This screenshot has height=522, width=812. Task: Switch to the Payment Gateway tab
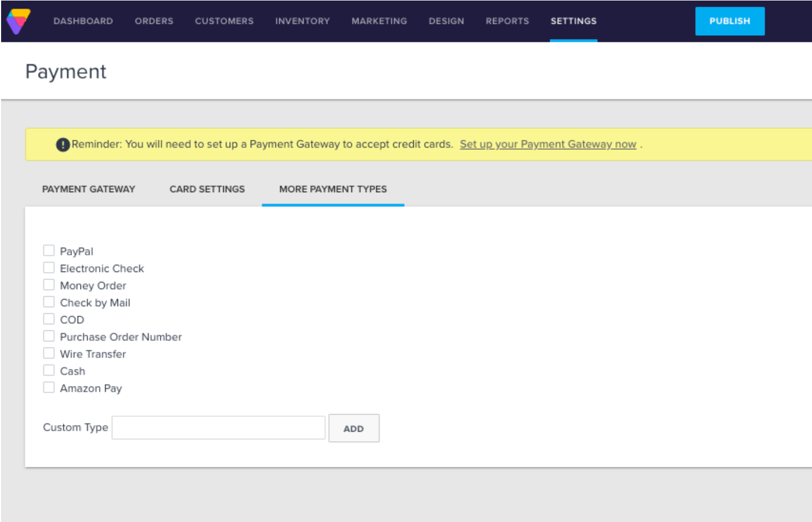pos(89,189)
